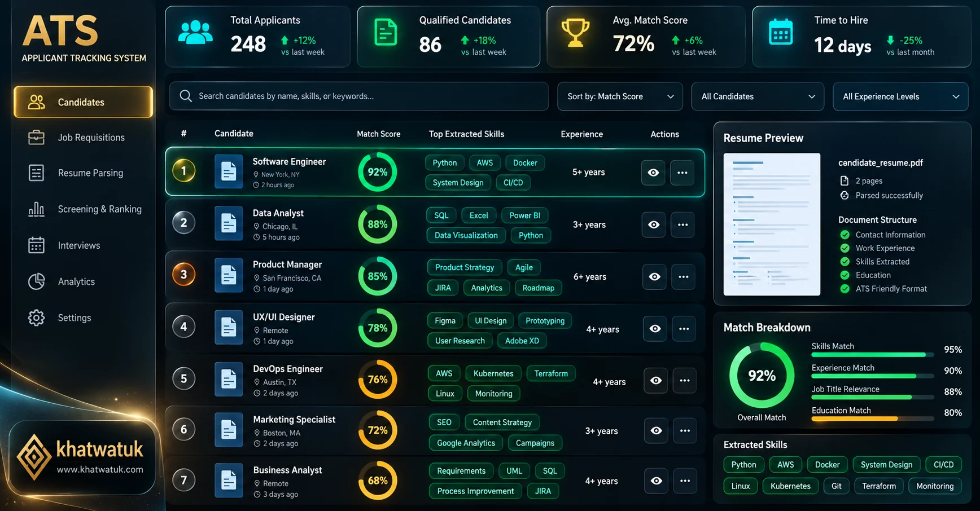The width and height of the screenshot is (980, 511).
Task: Click the Git tag in Extracted Skills
Action: (x=837, y=486)
